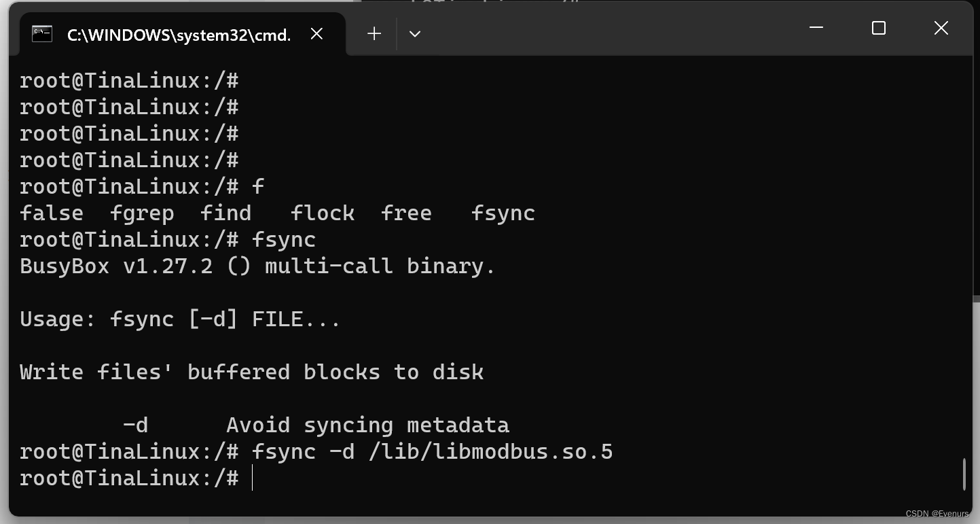Click the false suggestion text
The image size is (980, 524).
51,213
